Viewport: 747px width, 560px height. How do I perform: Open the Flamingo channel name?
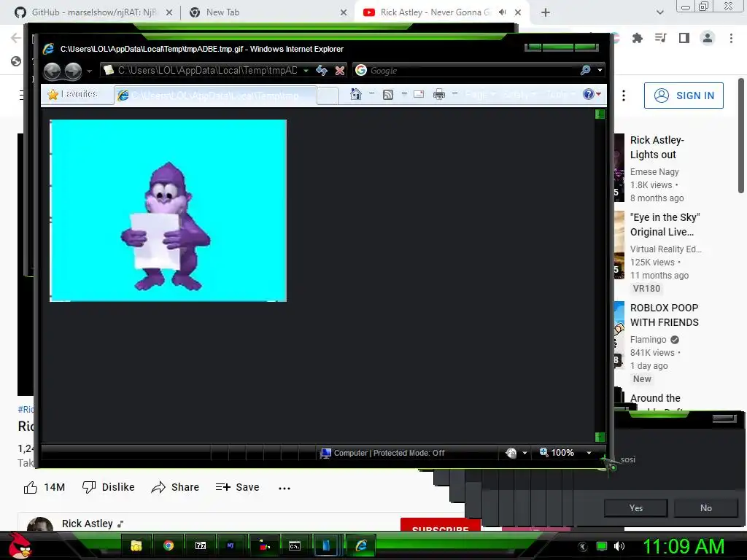[648, 340]
